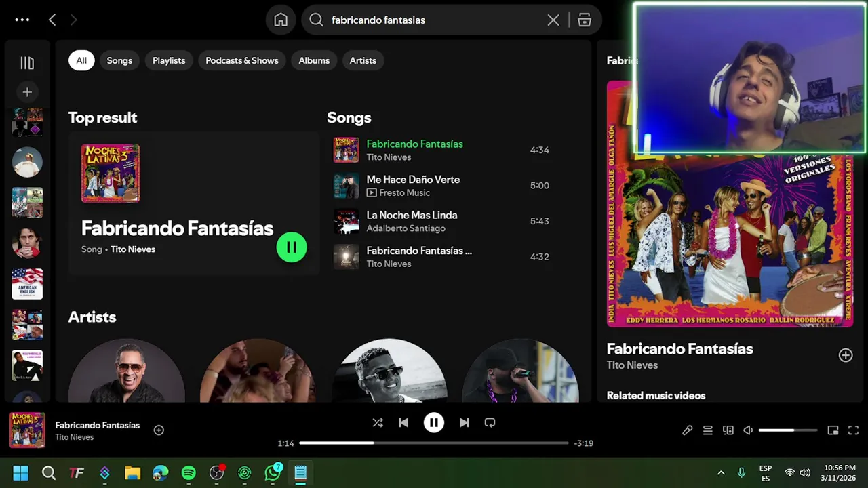Open the miniplayer
This screenshot has height=488, width=868.
(x=833, y=430)
